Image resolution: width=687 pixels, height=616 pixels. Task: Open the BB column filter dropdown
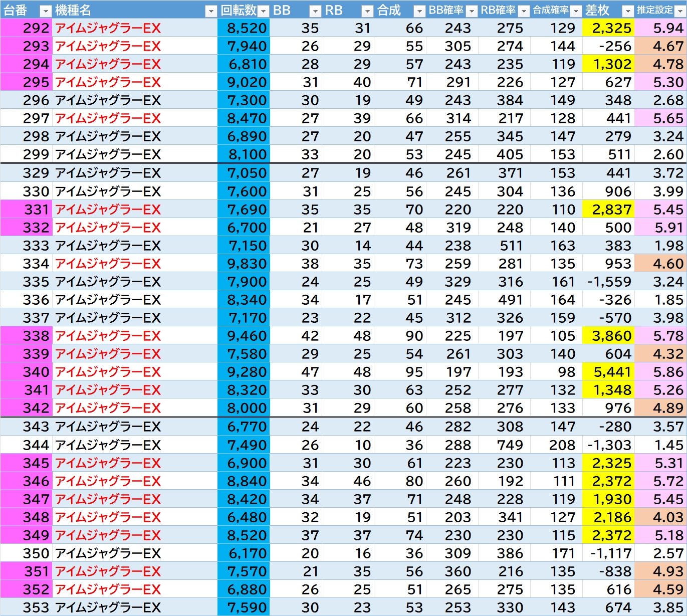pos(315,11)
